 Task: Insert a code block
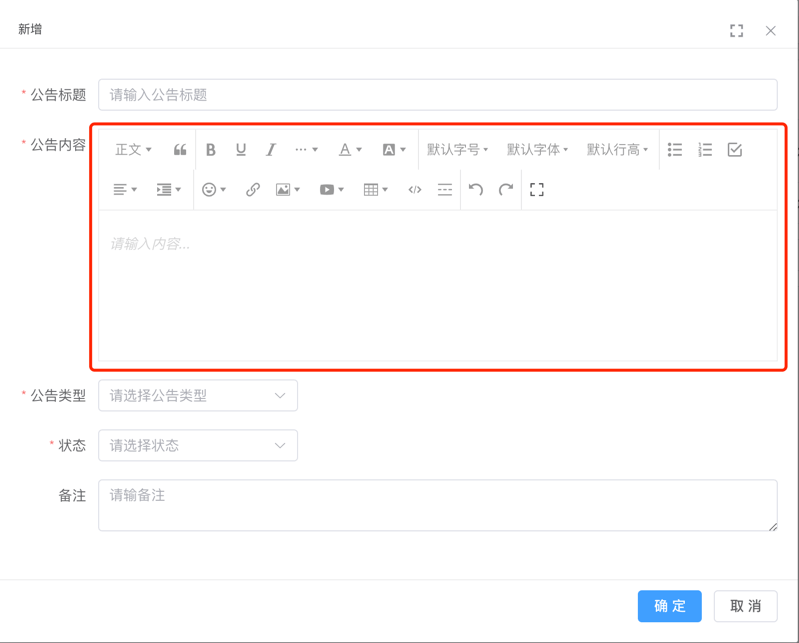point(414,189)
